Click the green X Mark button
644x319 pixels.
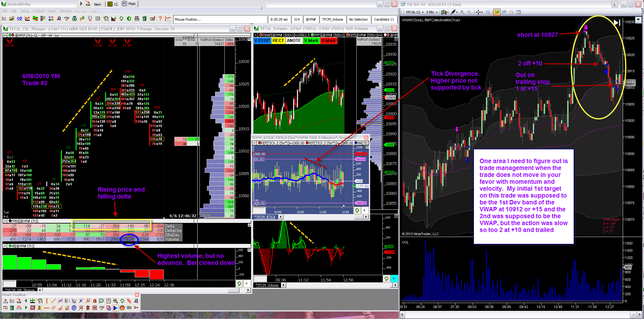click(x=311, y=40)
